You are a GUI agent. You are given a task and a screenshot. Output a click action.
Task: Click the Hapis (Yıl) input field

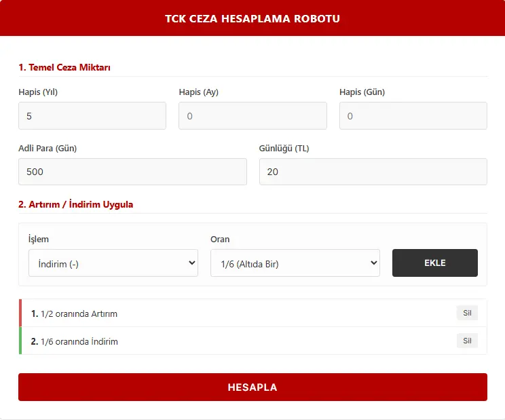coord(92,116)
